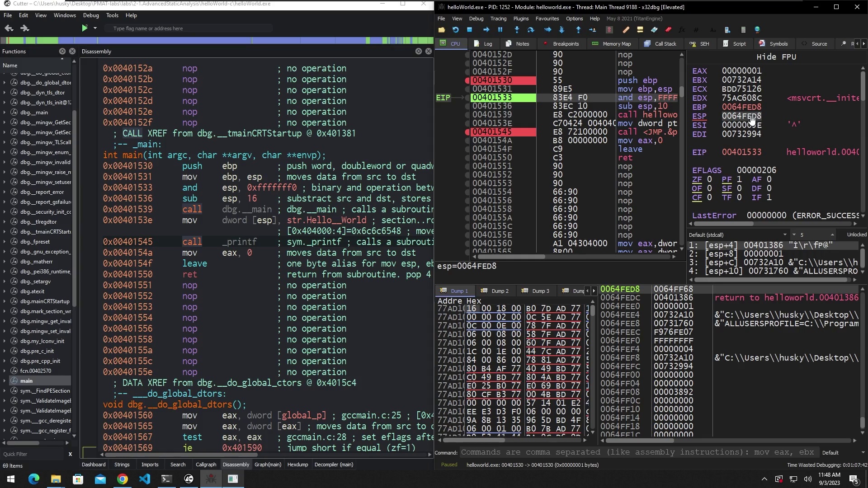Focus the x32dbg Command input field
Image resolution: width=868 pixels, height=488 pixels.
point(639,452)
